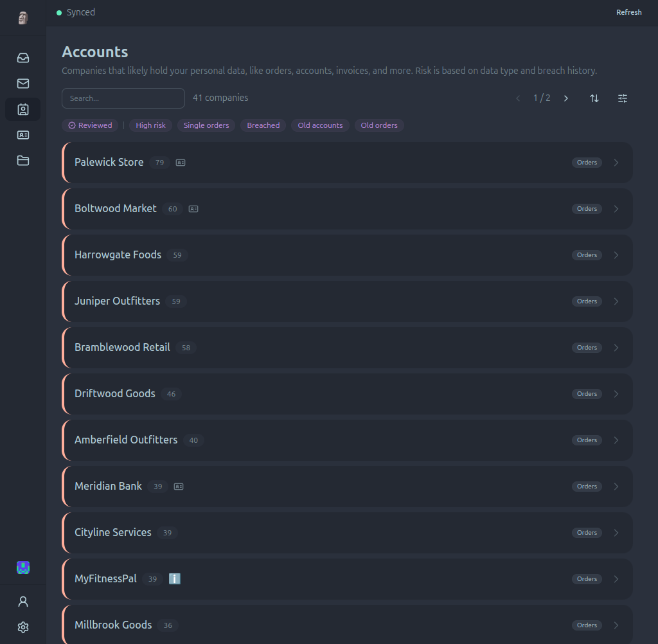
Task: Click the Refresh button
Action: pyautogui.click(x=628, y=12)
